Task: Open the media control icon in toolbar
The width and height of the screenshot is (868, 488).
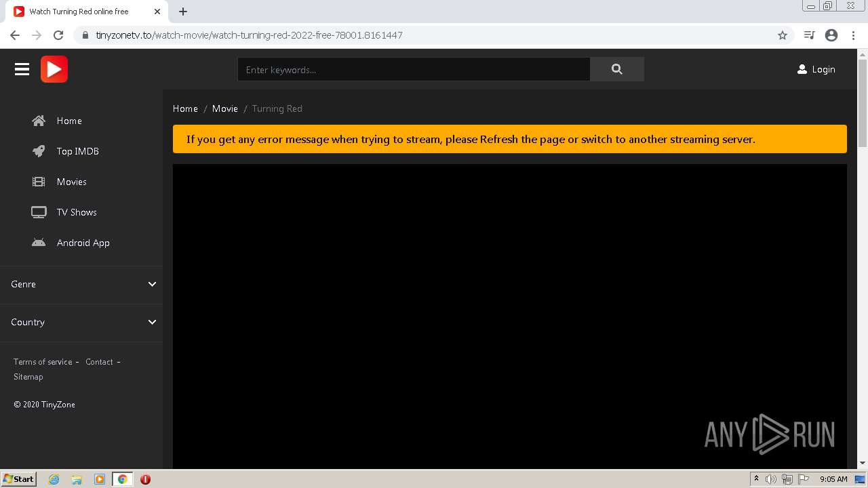Action: click(x=809, y=35)
